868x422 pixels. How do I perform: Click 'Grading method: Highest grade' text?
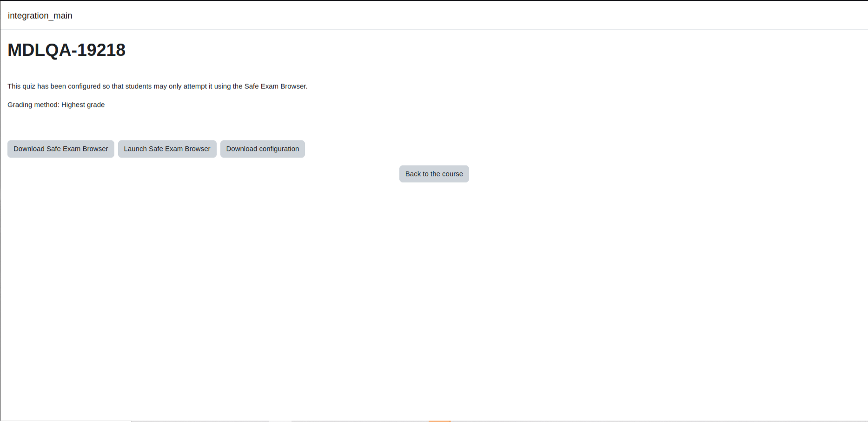(x=56, y=105)
